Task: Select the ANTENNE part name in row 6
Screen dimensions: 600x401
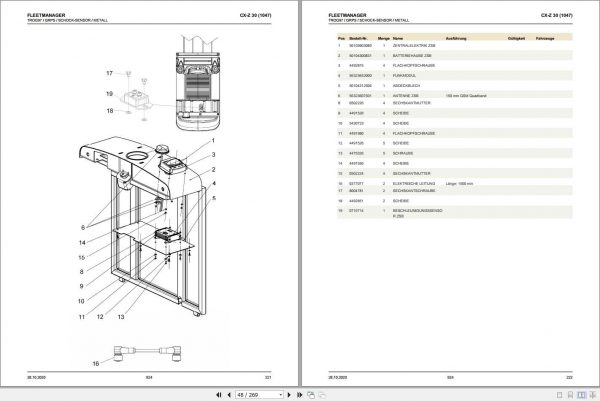Action: tap(405, 96)
